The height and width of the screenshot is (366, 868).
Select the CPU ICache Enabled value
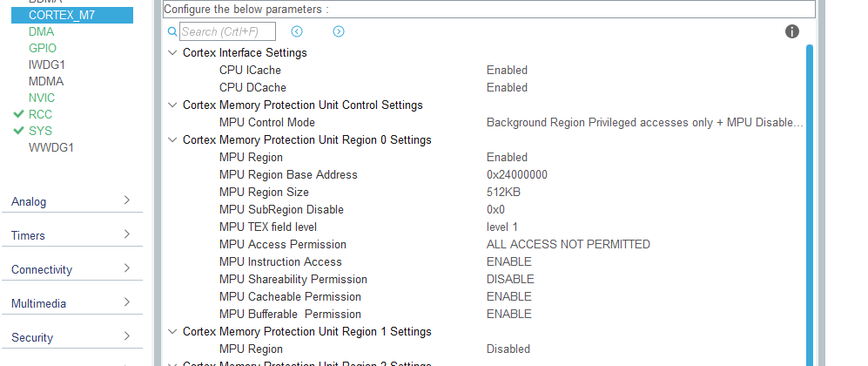507,70
